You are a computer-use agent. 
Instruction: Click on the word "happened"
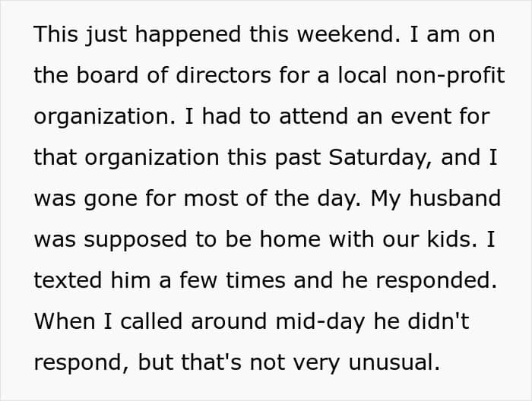pos(188,36)
